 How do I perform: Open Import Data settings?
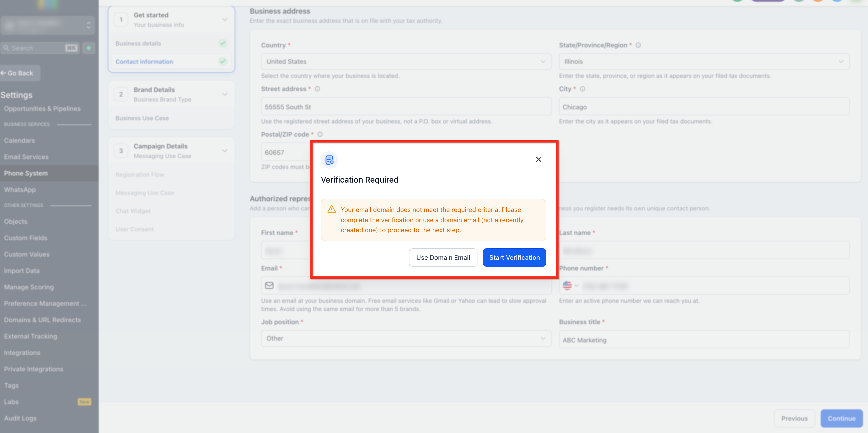[x=22, y=270]
